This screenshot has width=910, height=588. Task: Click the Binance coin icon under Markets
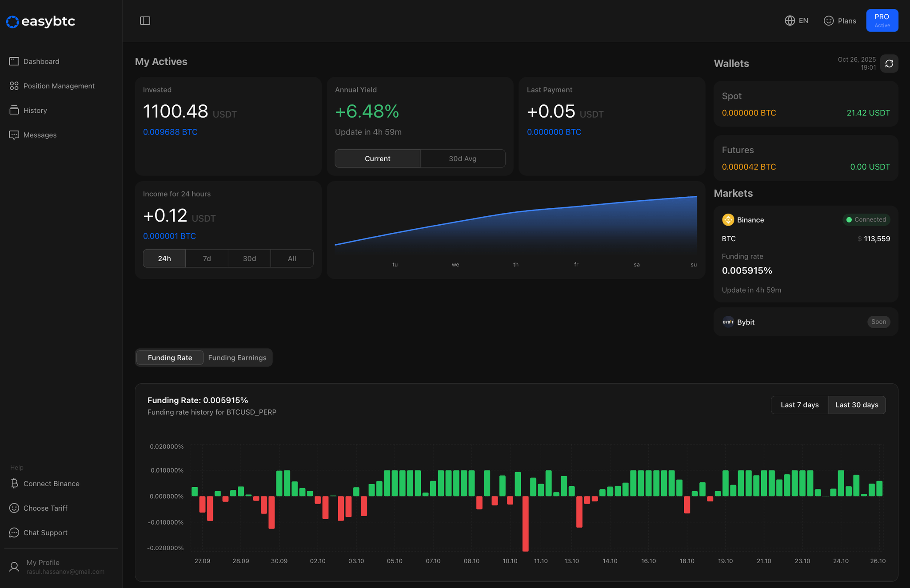pyautogui.click(x=728, y=219)
